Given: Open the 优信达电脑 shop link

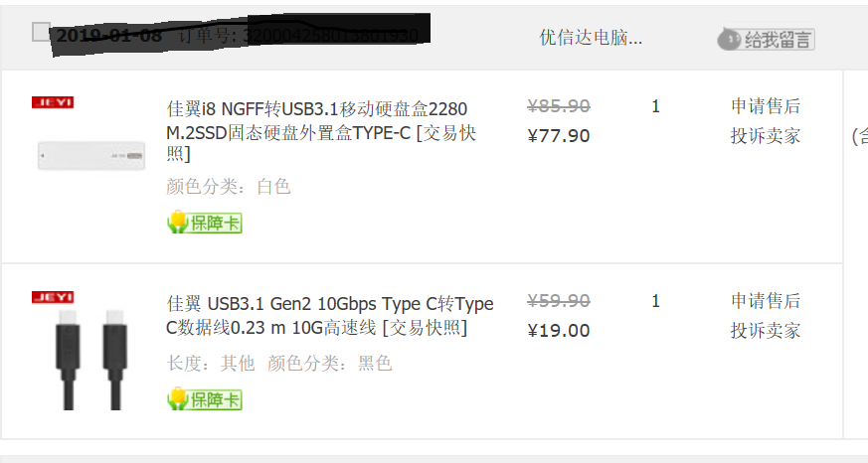Looking at the screenshot, I should click(x=591, y=38).
